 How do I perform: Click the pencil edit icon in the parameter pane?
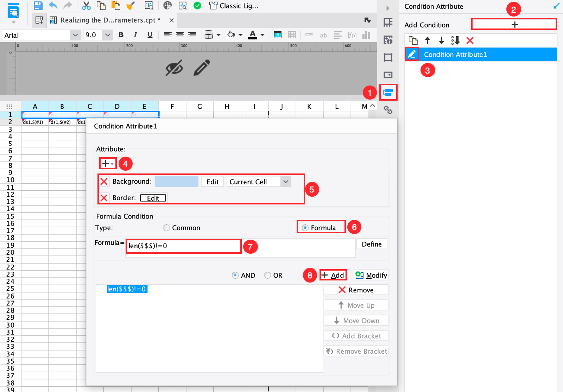[202, 68]
